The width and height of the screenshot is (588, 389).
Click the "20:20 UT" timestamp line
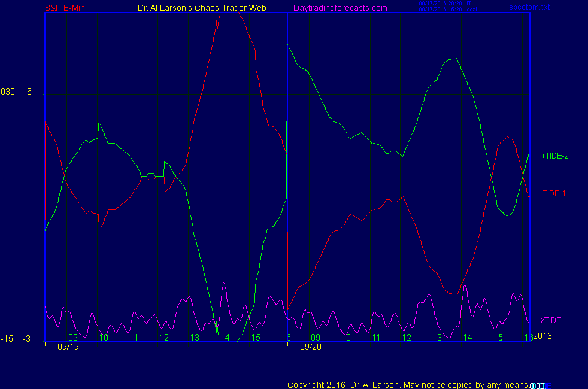pyautogui.click(x=445, y=4)
